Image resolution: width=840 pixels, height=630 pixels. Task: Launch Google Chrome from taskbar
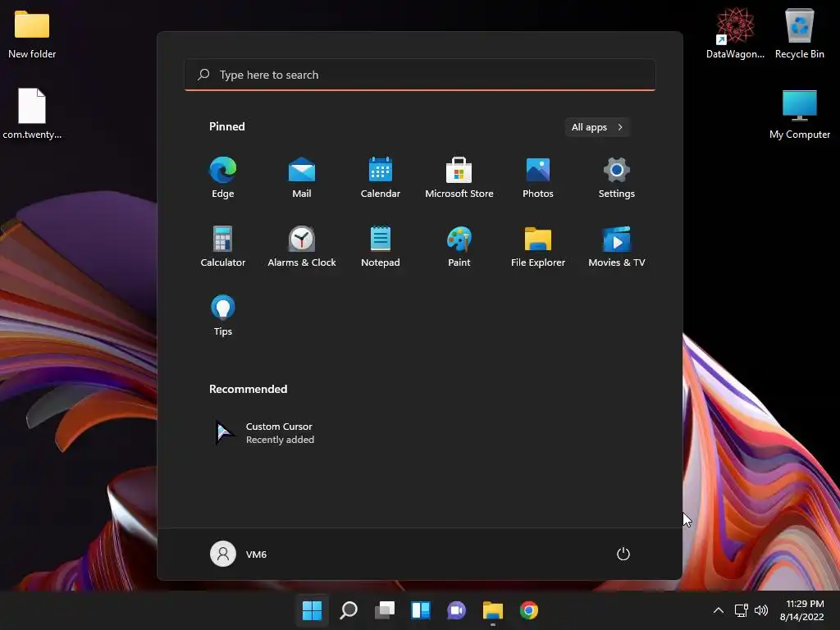pyautogui.click(x=529, y=610)
